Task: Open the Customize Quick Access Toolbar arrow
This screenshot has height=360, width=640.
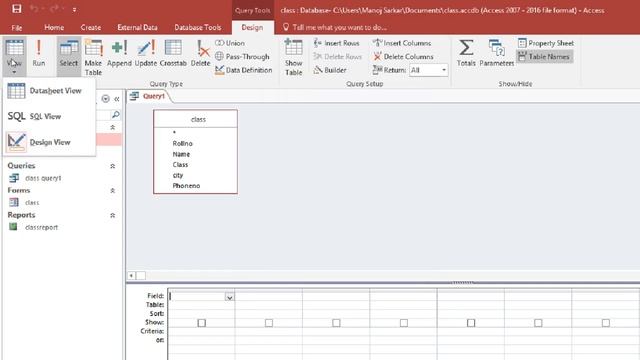Action: [x=74, y=9]
